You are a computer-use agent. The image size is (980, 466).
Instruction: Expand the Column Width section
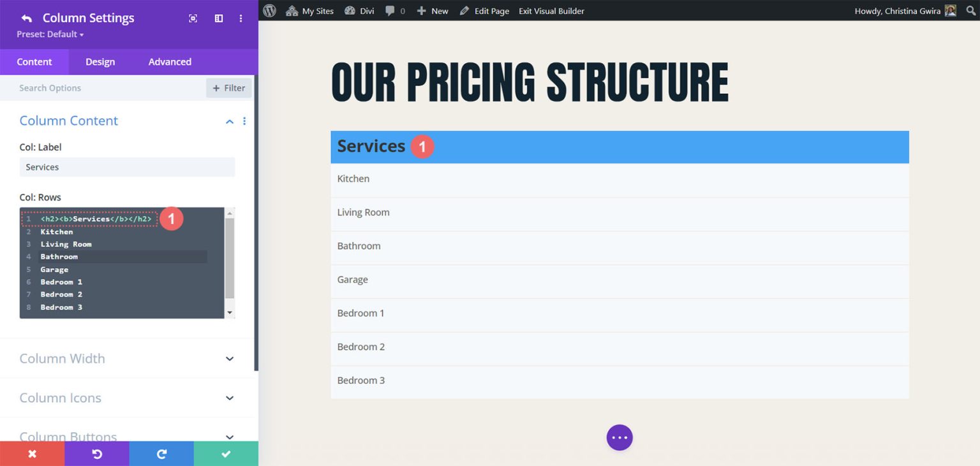click(x=229, y=358)
